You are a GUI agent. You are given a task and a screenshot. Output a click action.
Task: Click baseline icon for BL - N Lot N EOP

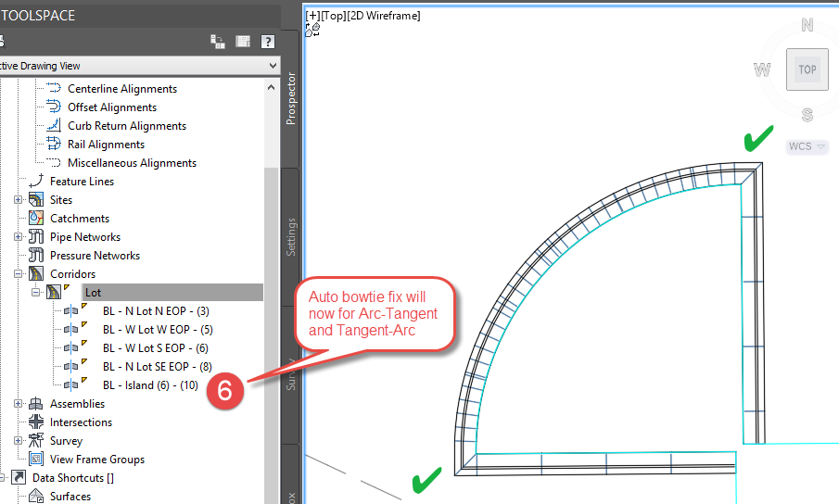71,310
